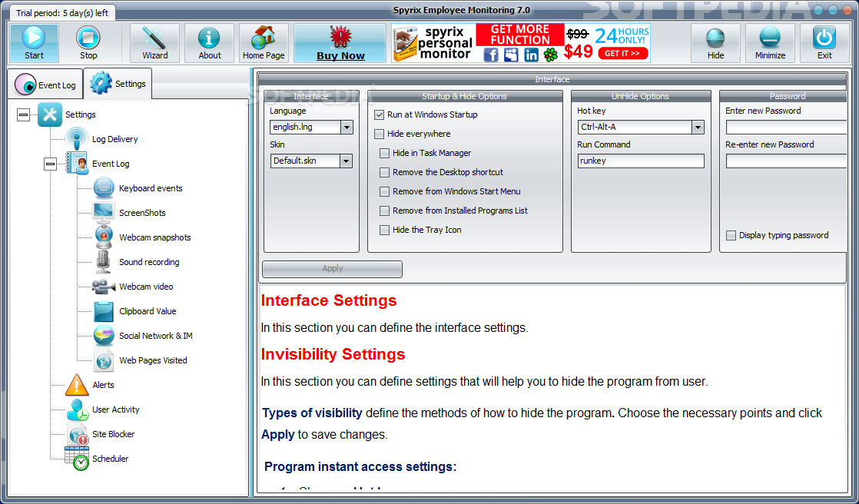
Task: Select the Scheduler calendar clock icon
Action: click(x=77, y=459)
